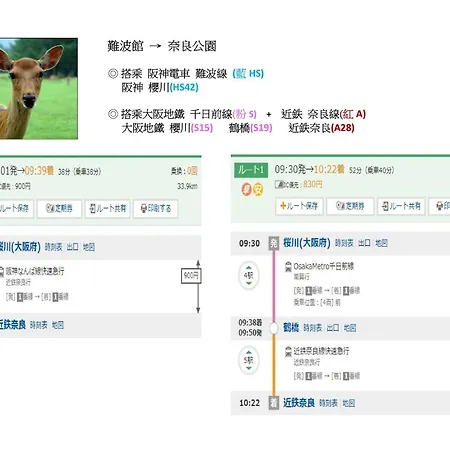Open the 鶴橋 station link
Viewport: 450px width, 450px height.
point(291,327)
